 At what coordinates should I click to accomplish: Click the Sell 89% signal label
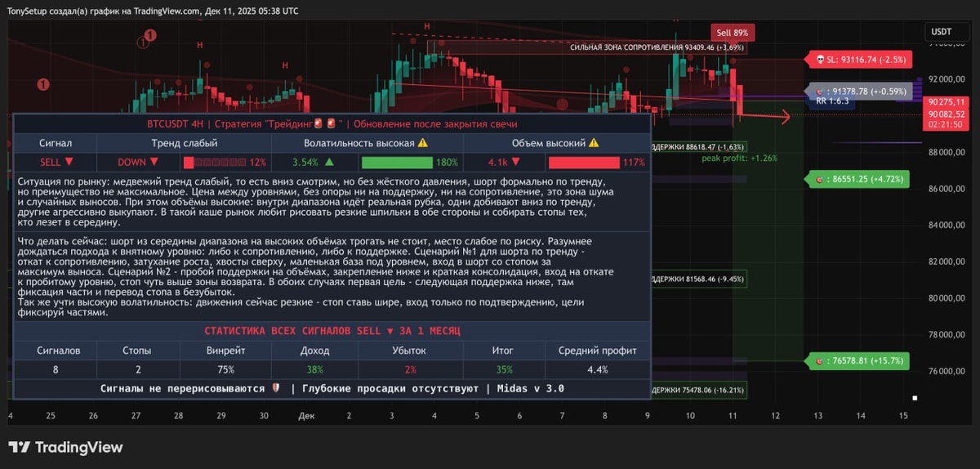click(732, 33)
